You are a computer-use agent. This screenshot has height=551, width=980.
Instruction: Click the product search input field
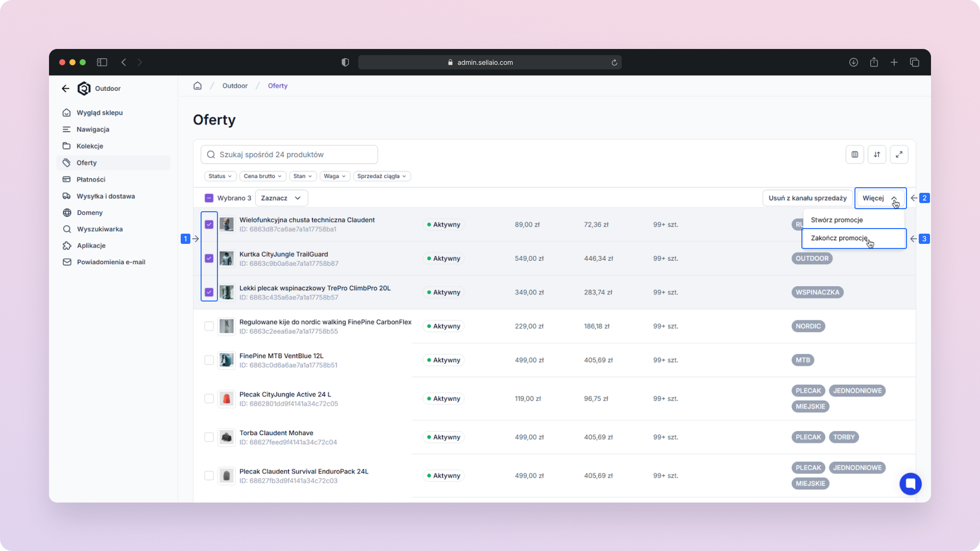[289, 155]
